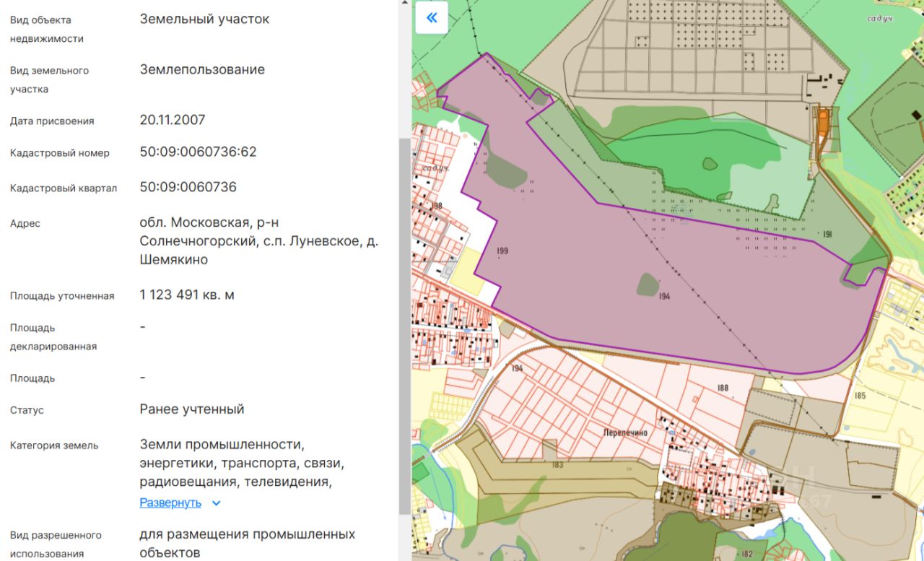Click the area value 1 123 491 кв. м

pos(187,295)
